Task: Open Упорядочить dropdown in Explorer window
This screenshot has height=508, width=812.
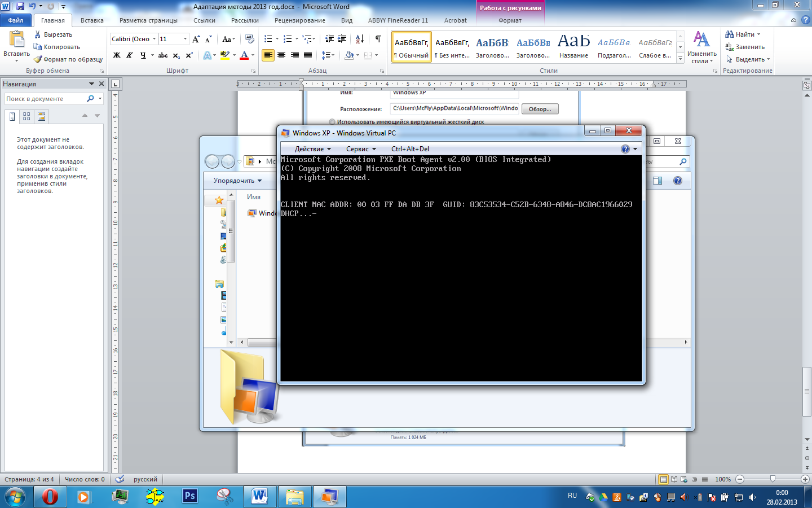Action: (237, 181)
